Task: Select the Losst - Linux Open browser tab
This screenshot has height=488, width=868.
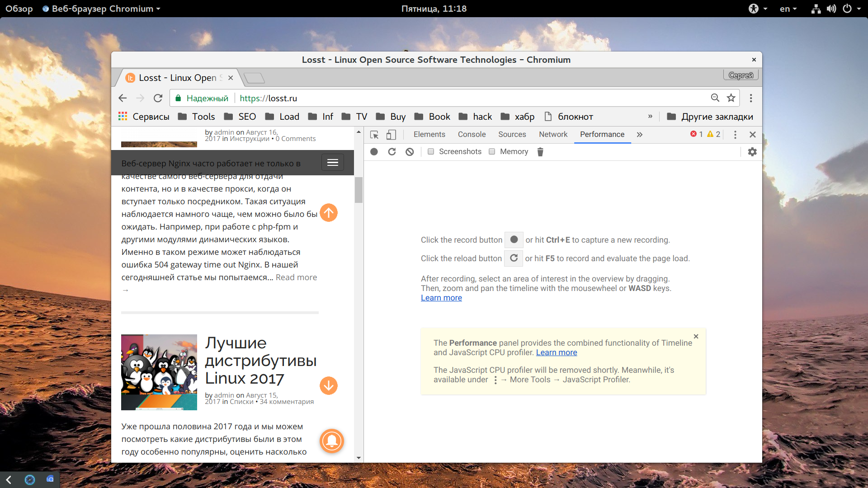Action: click(179, 78)
